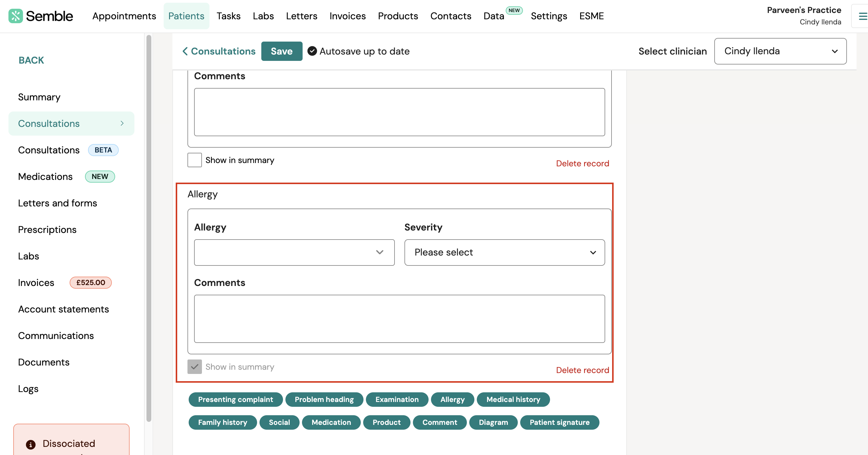Click BACK link in sidebar
868x455 pixels.
coord(31,60)
